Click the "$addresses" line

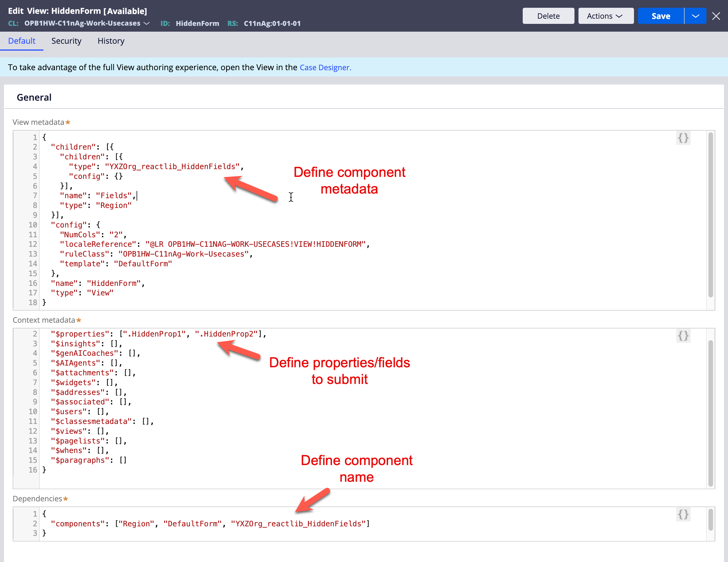89,392
